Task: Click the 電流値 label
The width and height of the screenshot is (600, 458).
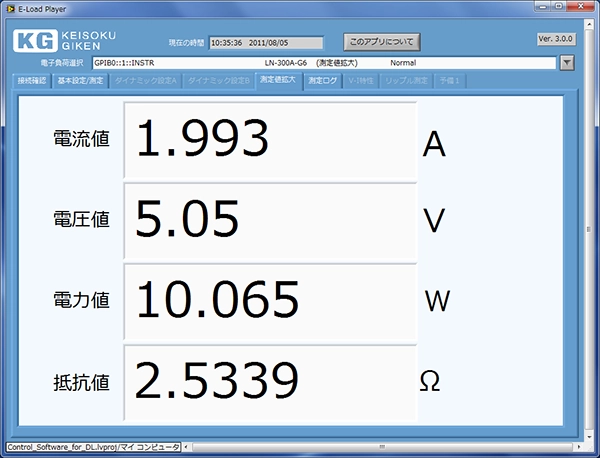Action: coord(82,139)
